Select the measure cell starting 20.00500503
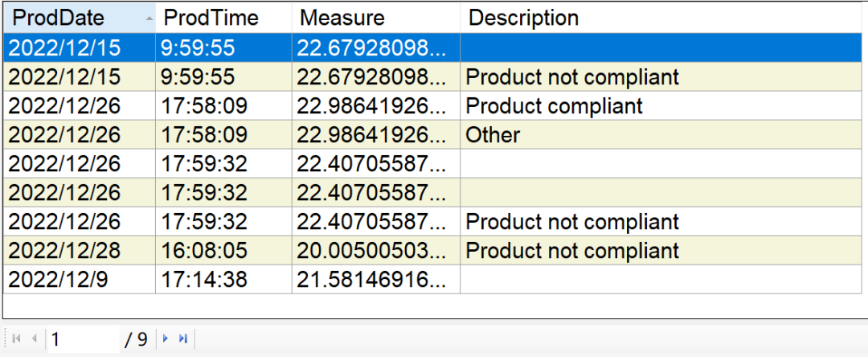 pos(371,251)
